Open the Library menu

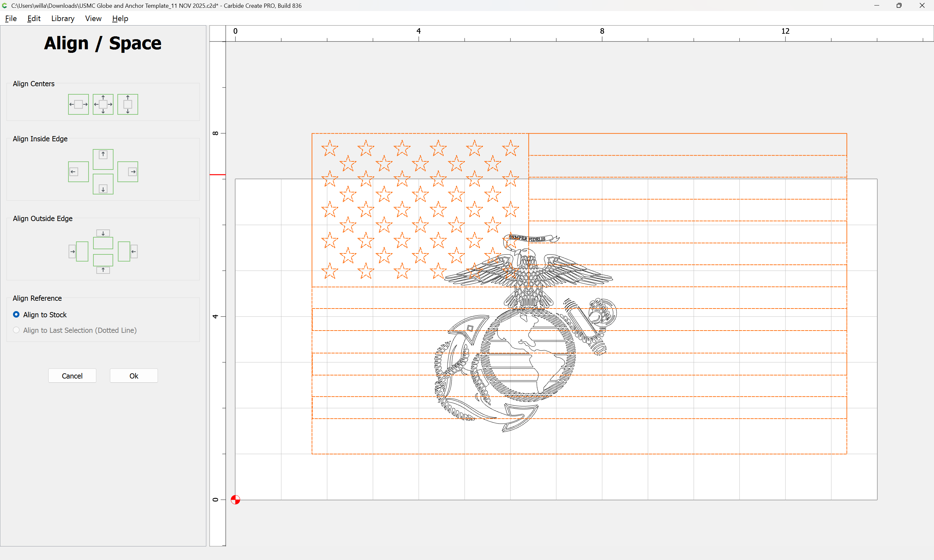[63, 18]
